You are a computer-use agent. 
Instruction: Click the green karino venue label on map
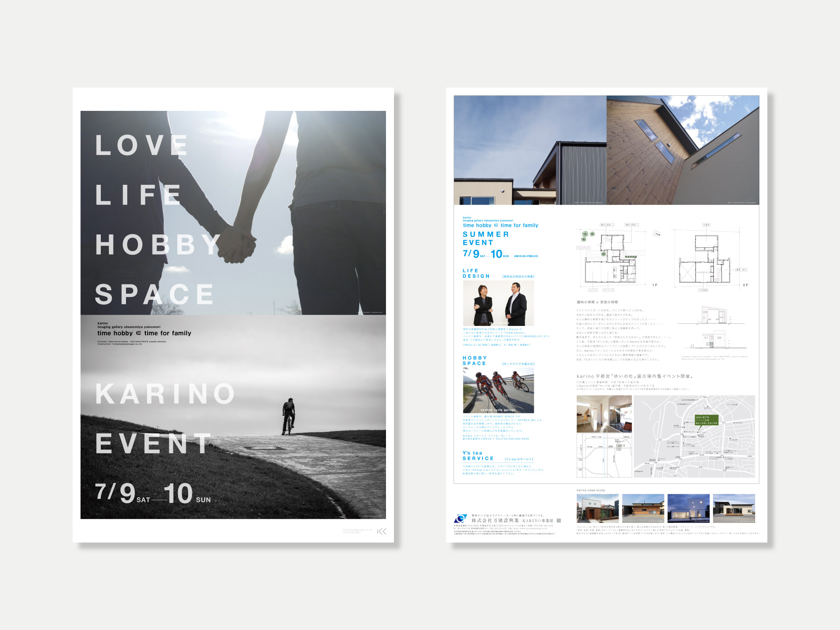coord(706,420)
